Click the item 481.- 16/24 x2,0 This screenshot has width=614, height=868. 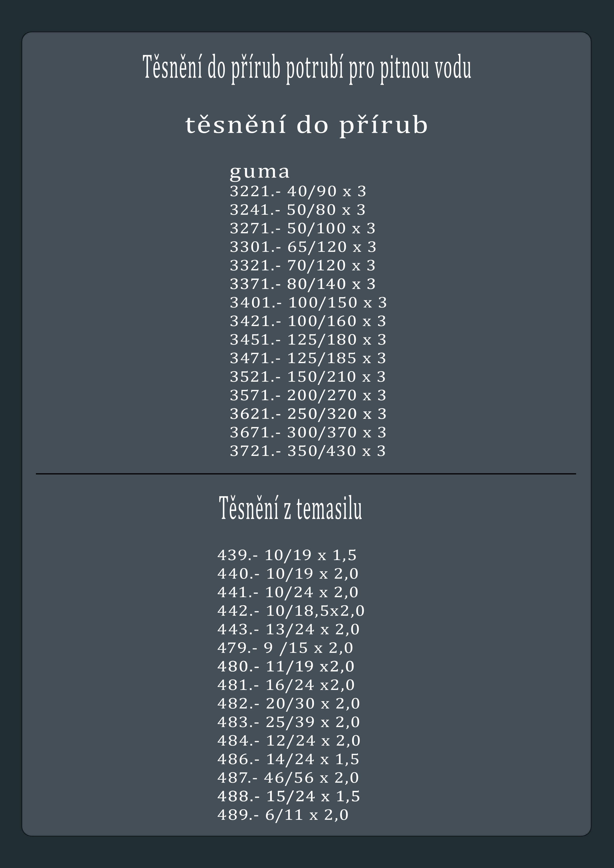[286, 685]
